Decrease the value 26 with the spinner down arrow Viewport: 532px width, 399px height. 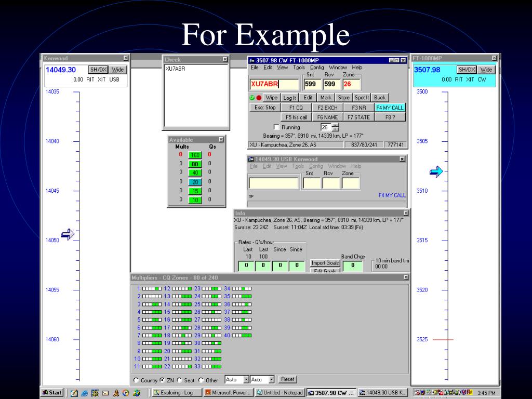coord(335,129)
